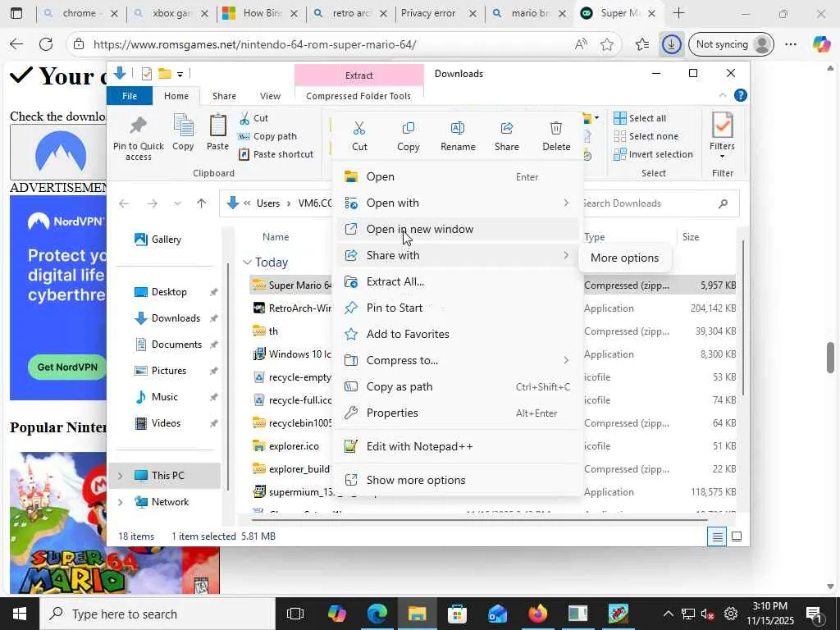
Task: Click Edge favorites star icon
Action: click(x=607, y=44)
